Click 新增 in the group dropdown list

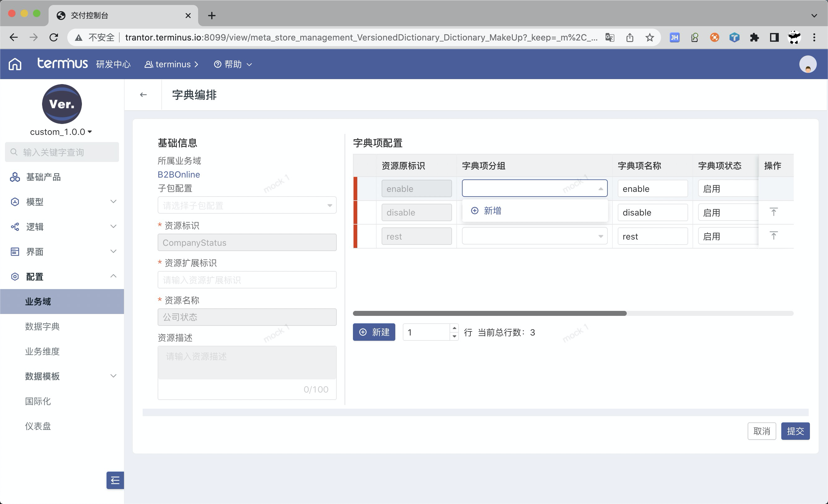point(535,211)
